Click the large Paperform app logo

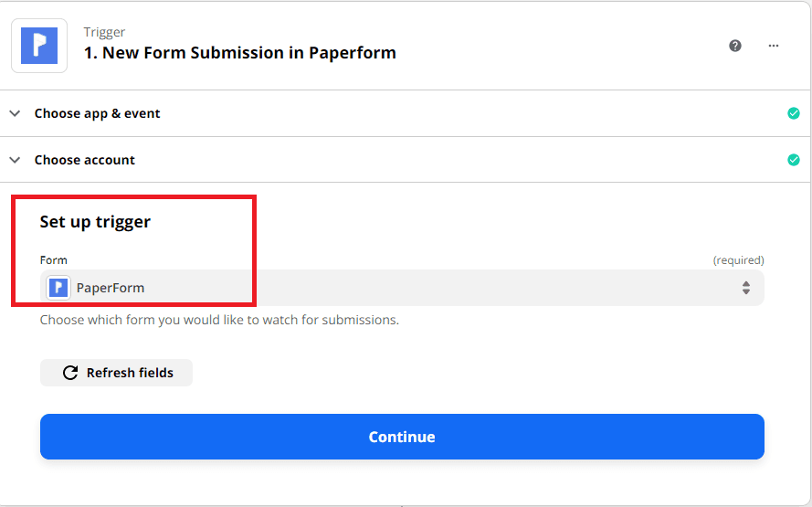(38, 46)
